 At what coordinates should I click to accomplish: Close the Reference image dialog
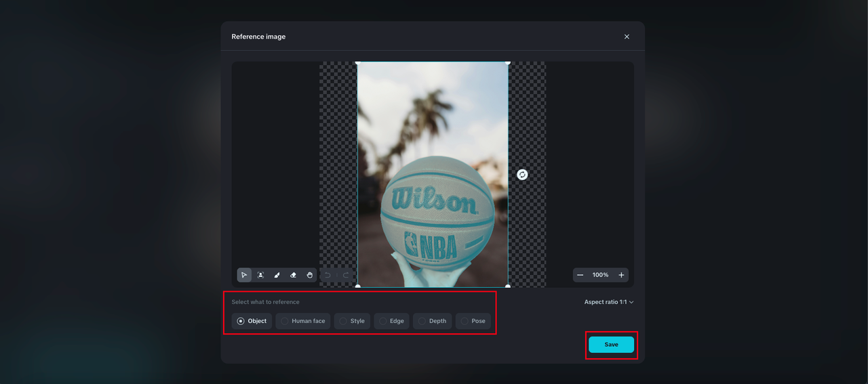(627, 37)
